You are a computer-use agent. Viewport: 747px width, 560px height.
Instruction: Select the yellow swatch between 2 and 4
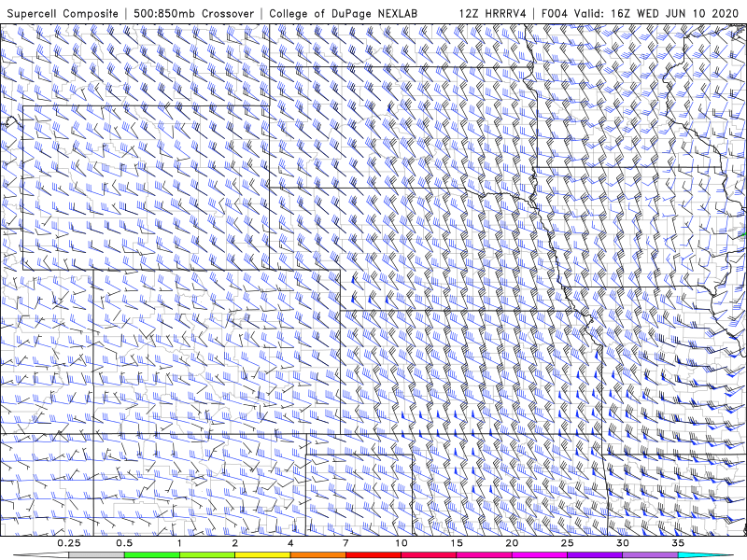click(262, 555)
